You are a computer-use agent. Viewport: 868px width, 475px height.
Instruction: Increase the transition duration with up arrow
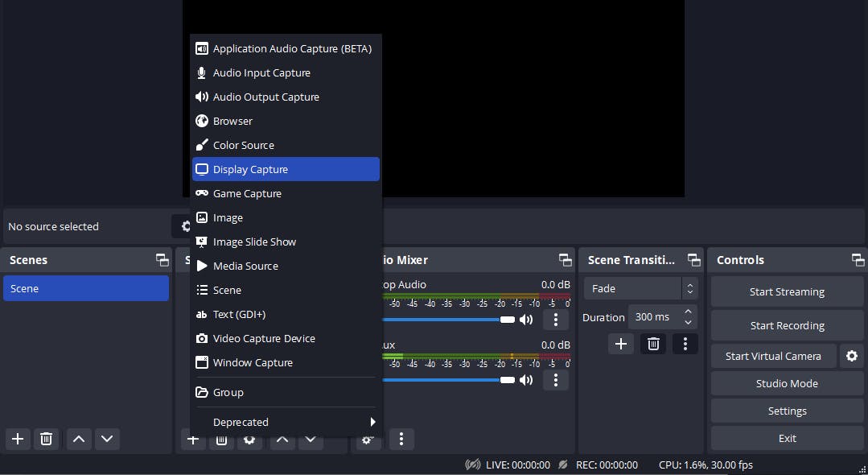point(688,312)
